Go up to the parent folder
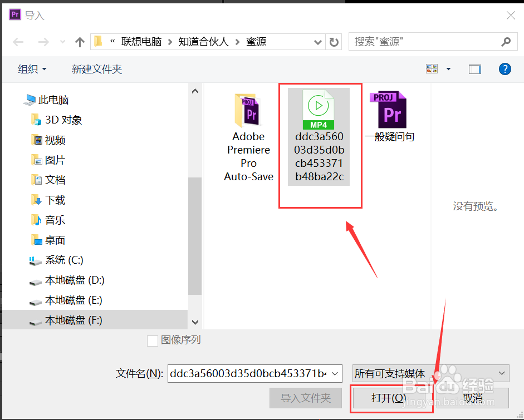 [x=79, y=42]
